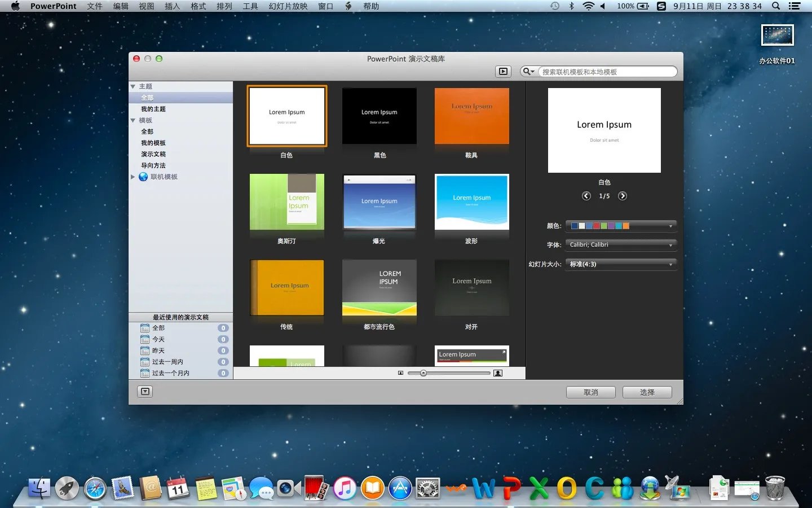Click the small thumbnail icon beside the zoom slider

click(x=401, y=373)
